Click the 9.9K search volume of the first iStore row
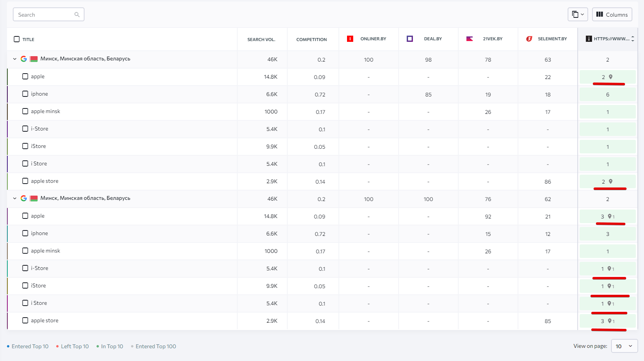This screenshot has width=644, height=361. [x=272, y=146]
